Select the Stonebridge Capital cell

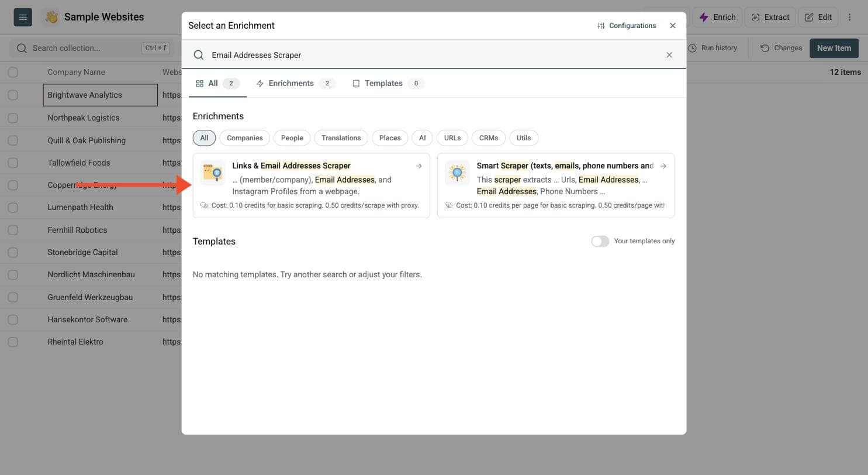click(x=100, y=252)
